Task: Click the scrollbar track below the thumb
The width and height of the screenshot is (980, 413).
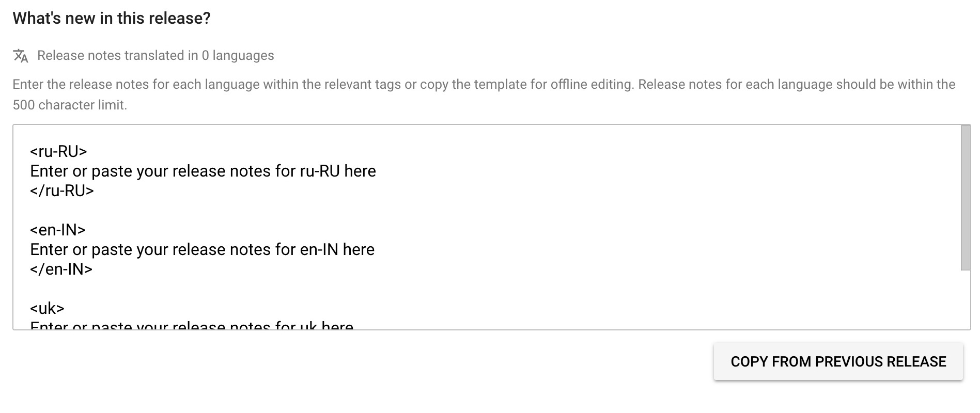Action: pos(965,299)
